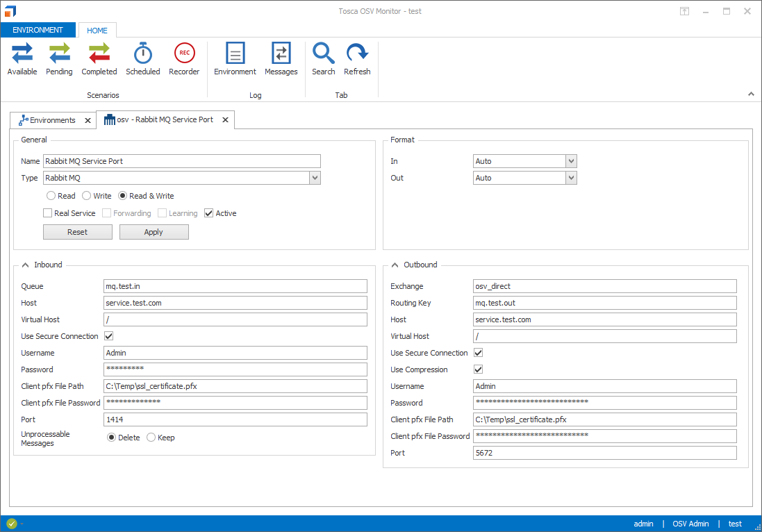The image size is (762, 532).
Task: Open the Type dropdown for Rabbit MQ
Action: [x=315, y=178]
